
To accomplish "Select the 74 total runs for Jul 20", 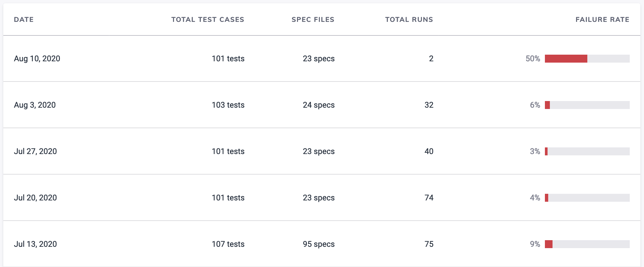I will click(x=429, y=198).
